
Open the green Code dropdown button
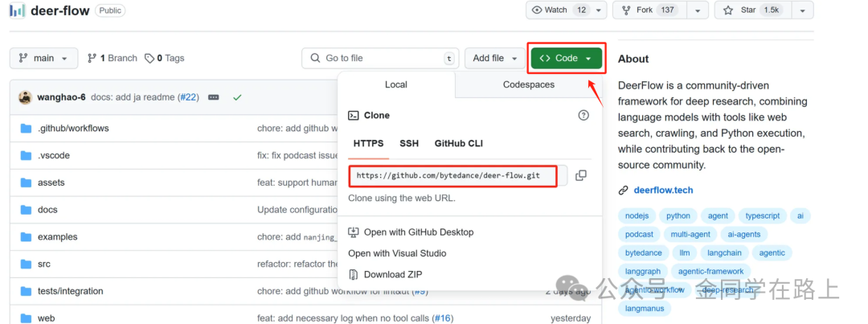coord(567,58)
